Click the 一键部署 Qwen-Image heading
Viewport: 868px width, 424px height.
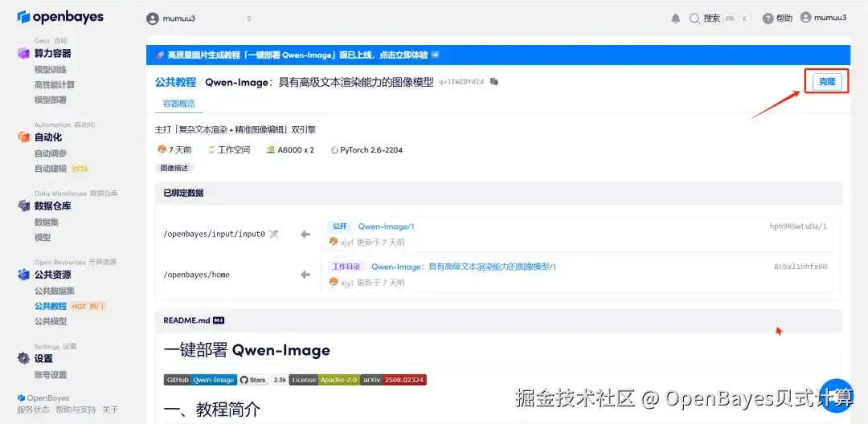tap(247, 350)
